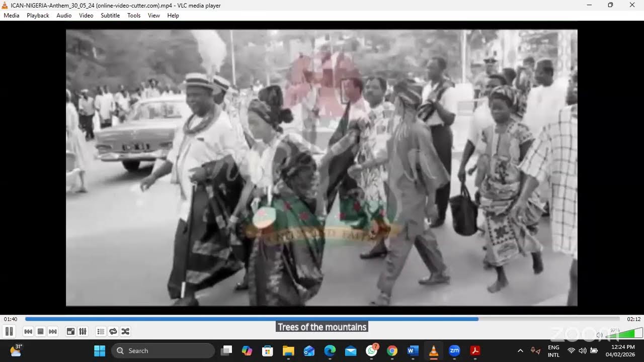Seek within the blue video progress bar
Viewport: 644px width, 362px height.
tap(322, 319)
